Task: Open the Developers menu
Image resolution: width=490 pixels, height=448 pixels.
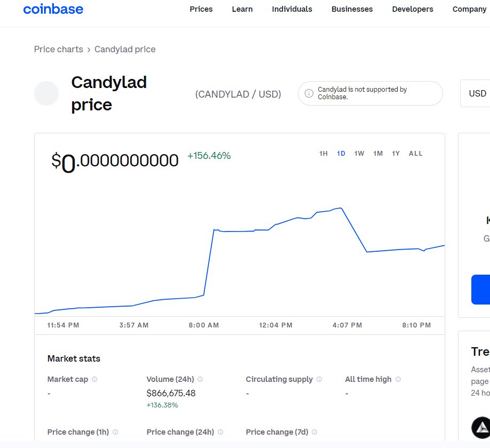Action: click(413, 9)
